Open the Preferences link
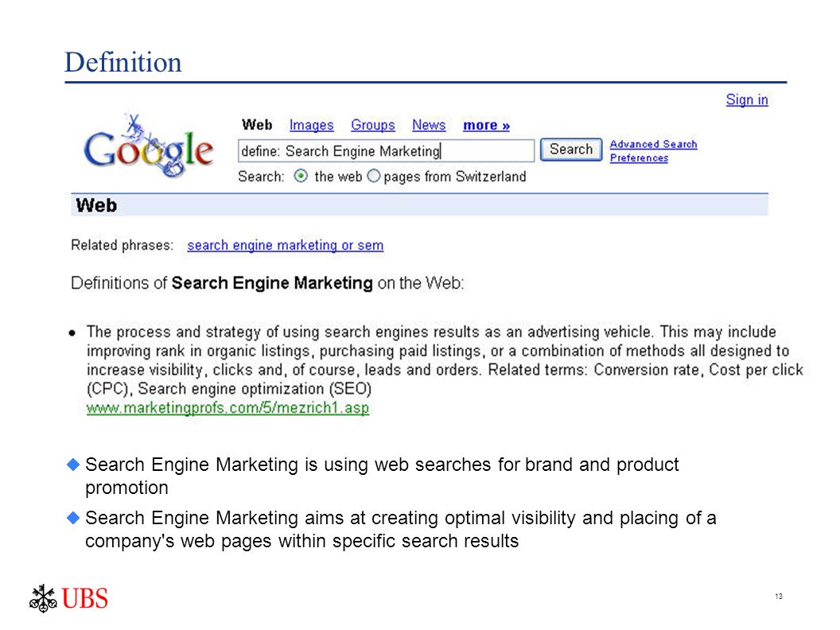Image resolution: width=840 pixels, height=630 pixels. coord(639,158)
